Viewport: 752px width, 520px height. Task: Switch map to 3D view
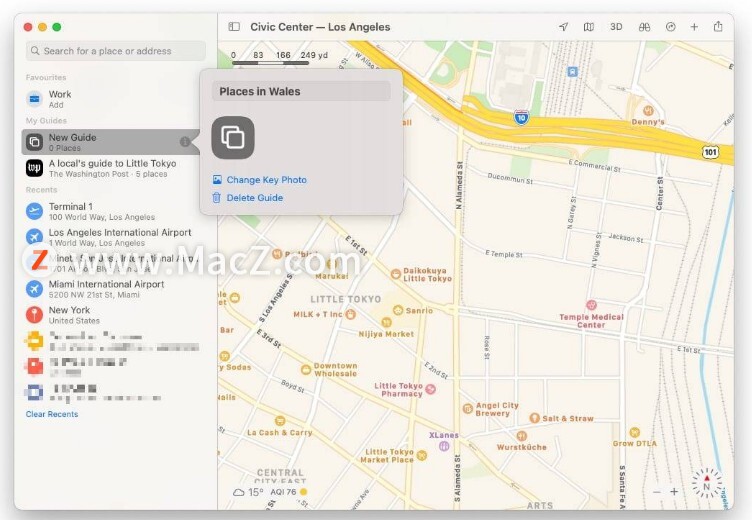coord(616,27)
